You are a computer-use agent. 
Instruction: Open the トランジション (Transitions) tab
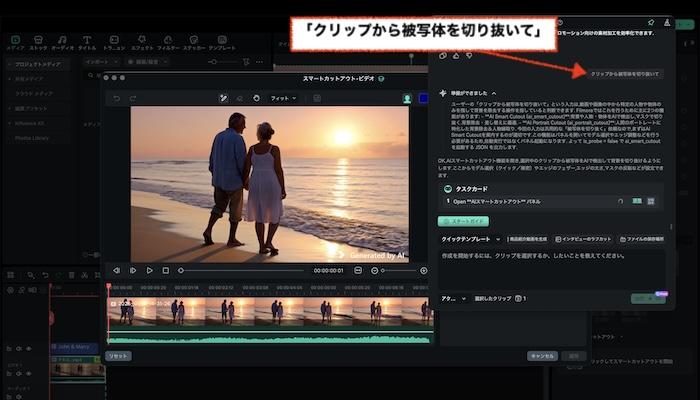click(x=114, y=43)
